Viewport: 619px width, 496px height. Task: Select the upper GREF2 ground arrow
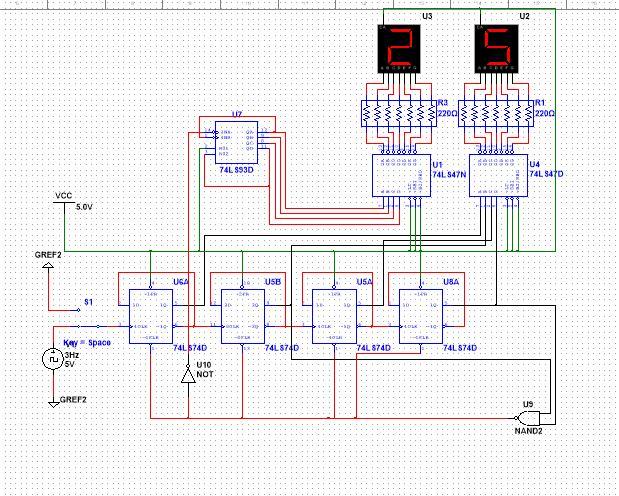[48, 266]
